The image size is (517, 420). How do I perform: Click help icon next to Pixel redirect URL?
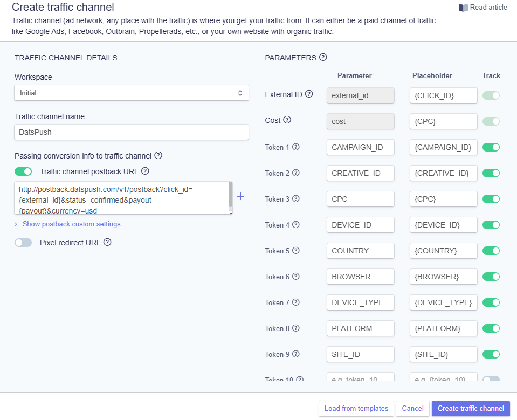point(107,243)
